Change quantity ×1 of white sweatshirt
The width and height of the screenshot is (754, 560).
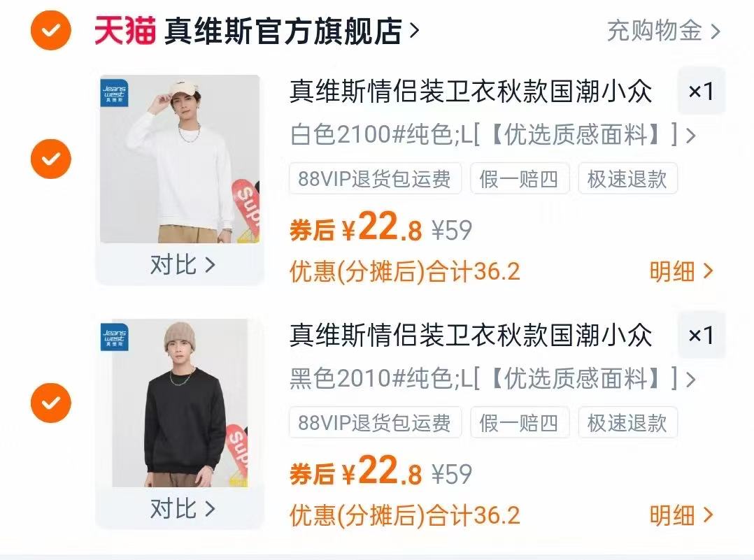coord(701,91)
